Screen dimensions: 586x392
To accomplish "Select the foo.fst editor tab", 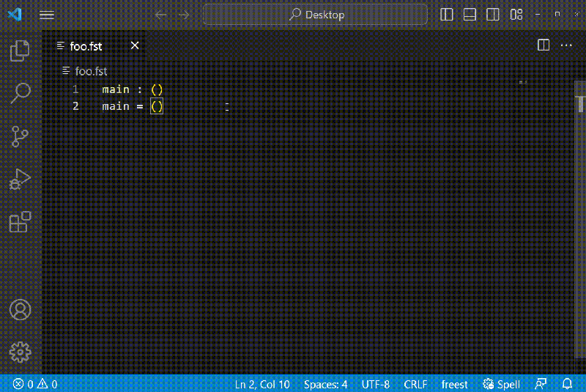I will (94, 46).
